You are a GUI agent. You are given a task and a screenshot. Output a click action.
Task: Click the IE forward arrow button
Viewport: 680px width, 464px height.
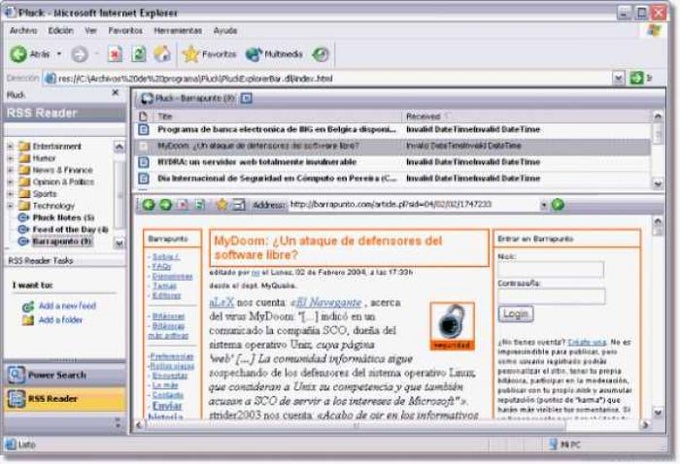[79, 54]
